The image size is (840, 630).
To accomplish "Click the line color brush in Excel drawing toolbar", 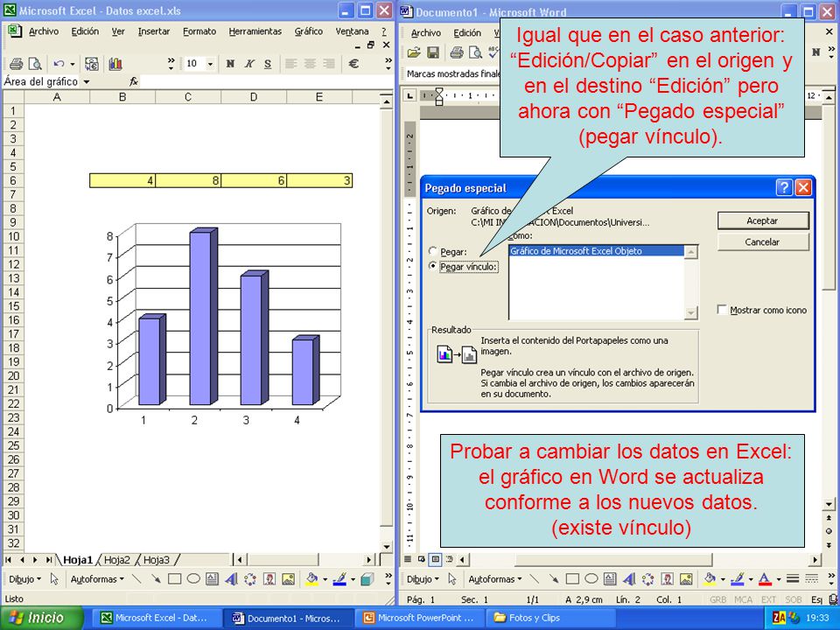I will 339,579.
